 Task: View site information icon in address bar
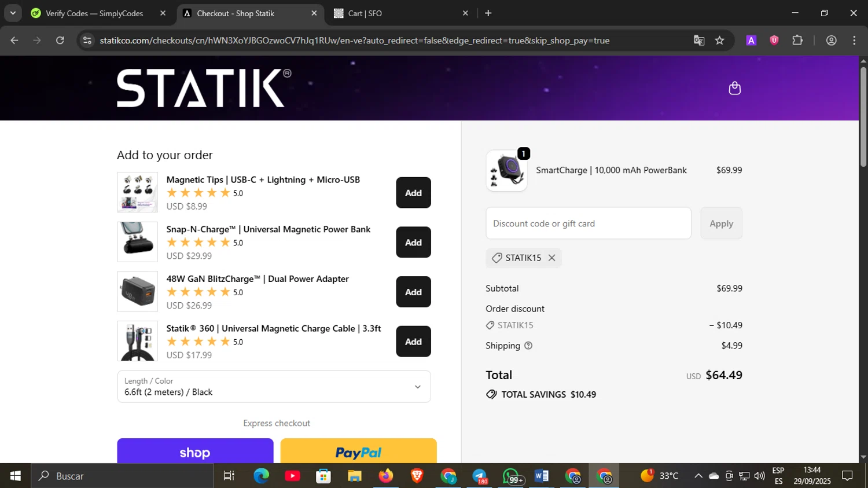point(87,41)
